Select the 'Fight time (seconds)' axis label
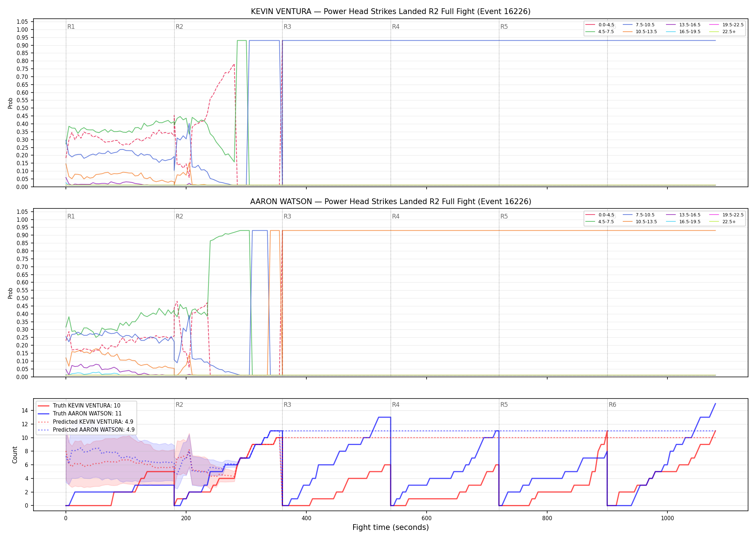Image resolution: width=756 pixels, height=540 pixels. pyautogui.click(x=391, y=527)
